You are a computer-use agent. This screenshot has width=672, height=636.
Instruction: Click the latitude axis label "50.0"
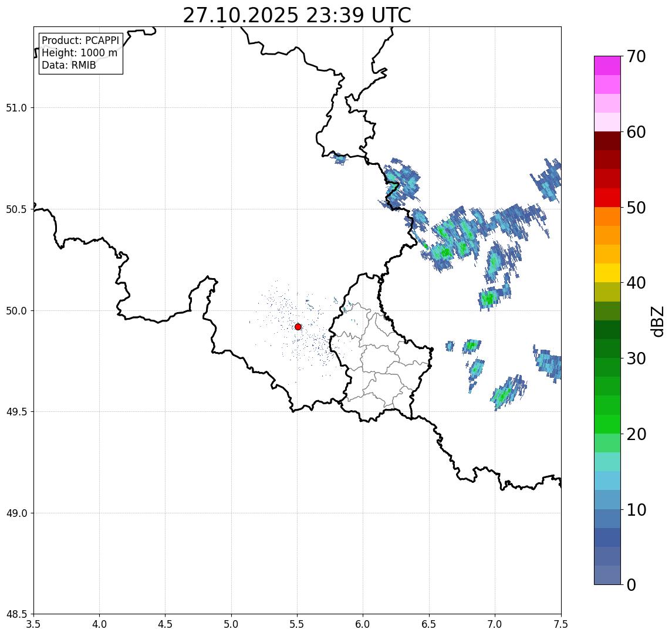pyautogui.click(x=16, y=311)
